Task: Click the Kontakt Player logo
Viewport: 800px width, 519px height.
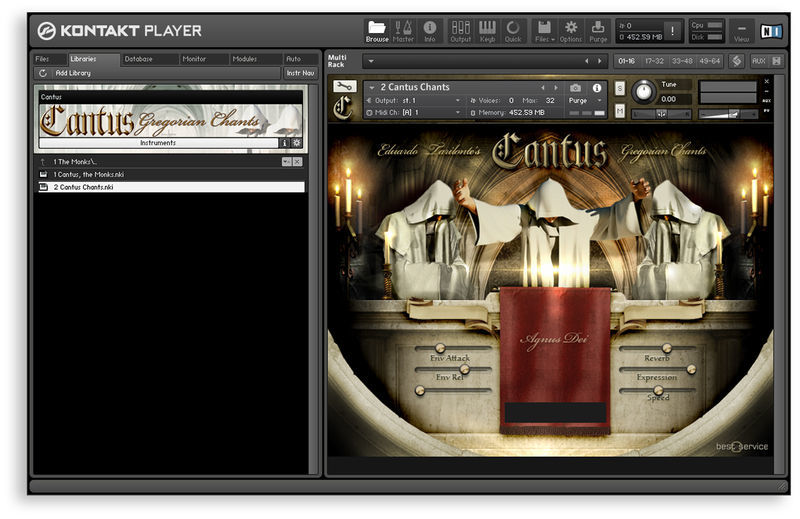Action: [119, 31]
